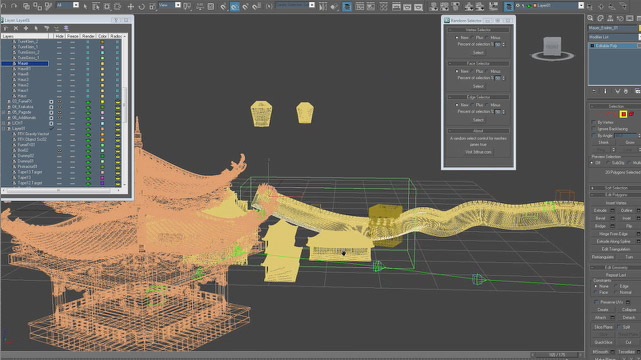Screen dimensions: 641x360
Task: Activate the Select and Move tool
Action: 131,6
